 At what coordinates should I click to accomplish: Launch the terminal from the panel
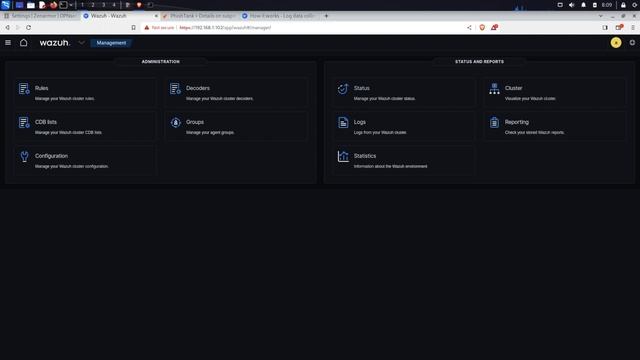(x=63, y=5)
